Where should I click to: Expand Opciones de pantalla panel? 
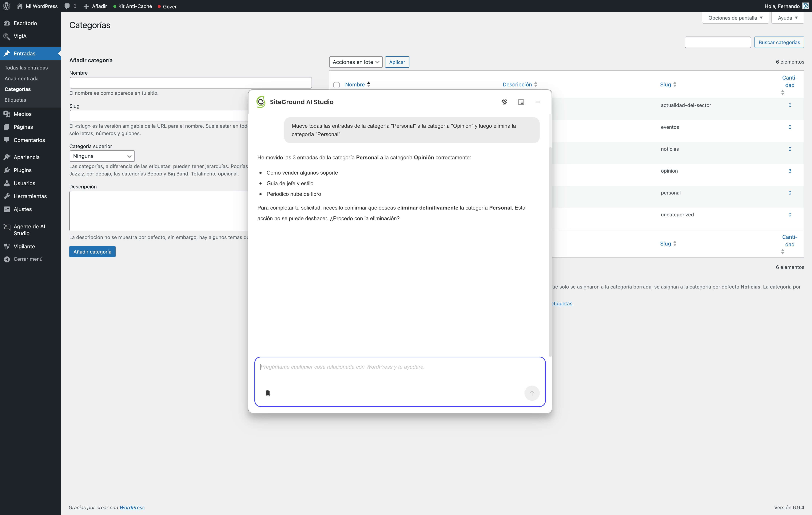(x=735, y=18)
